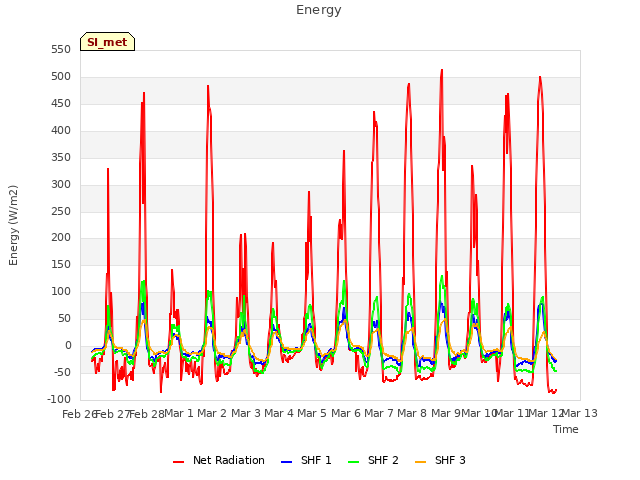Click the Mar 3 x-axis date label
The image size is (640, 480).
(246, 413)
